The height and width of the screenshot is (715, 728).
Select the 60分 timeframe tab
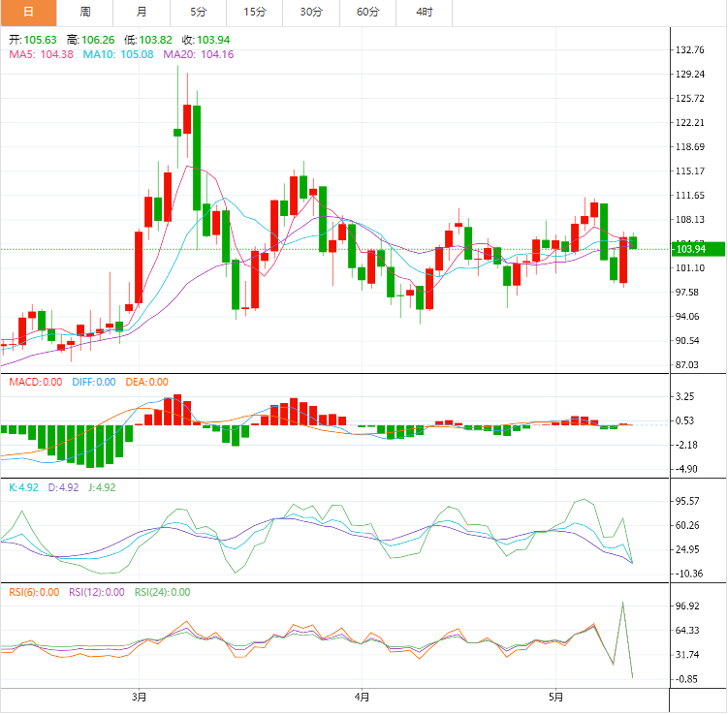[367, 13]
